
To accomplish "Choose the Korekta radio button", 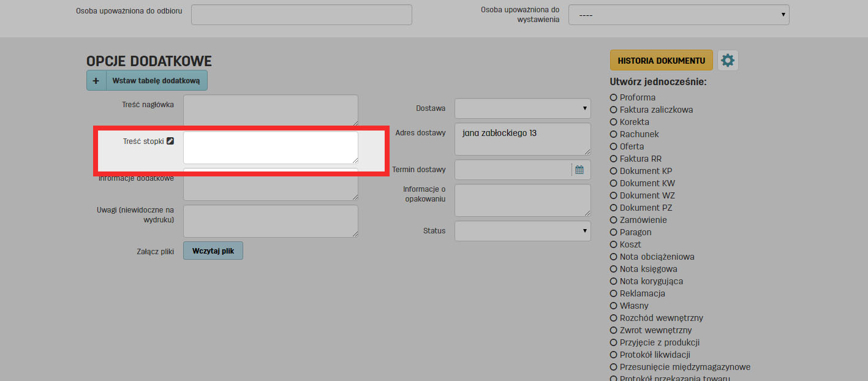I will 614,122.
